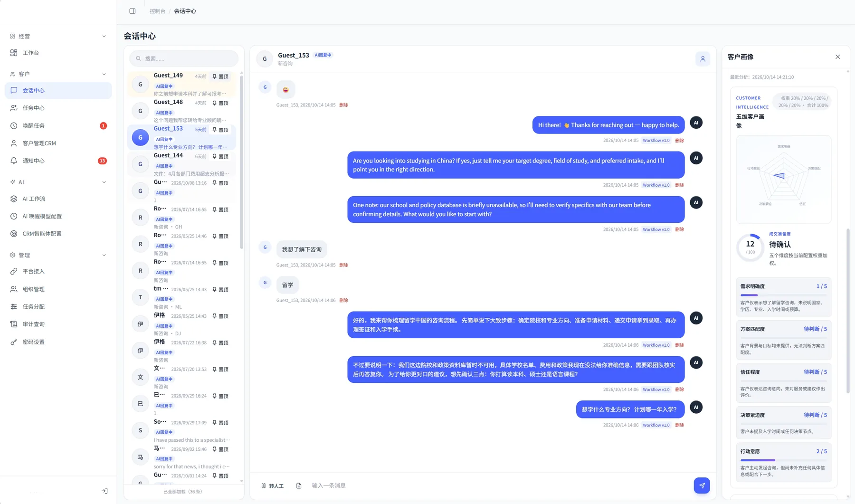Open conversation dated 2026/09/29 17:09
Viewport: 855px width, 504px height.
point(181,430)
